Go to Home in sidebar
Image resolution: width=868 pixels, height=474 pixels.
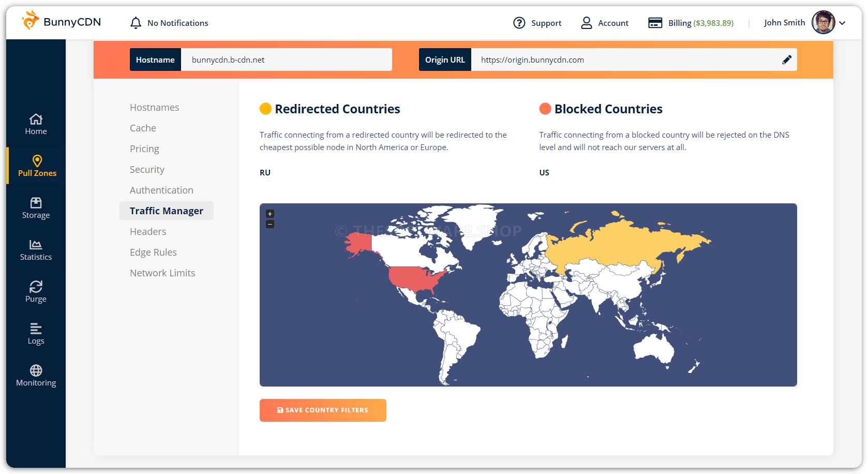(x=36, y=124)
